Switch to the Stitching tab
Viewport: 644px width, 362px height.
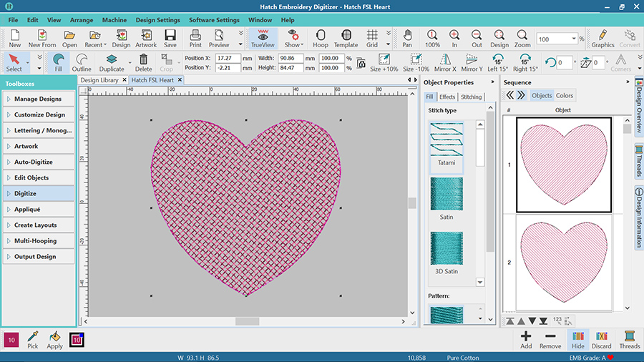tap(471, 97)
